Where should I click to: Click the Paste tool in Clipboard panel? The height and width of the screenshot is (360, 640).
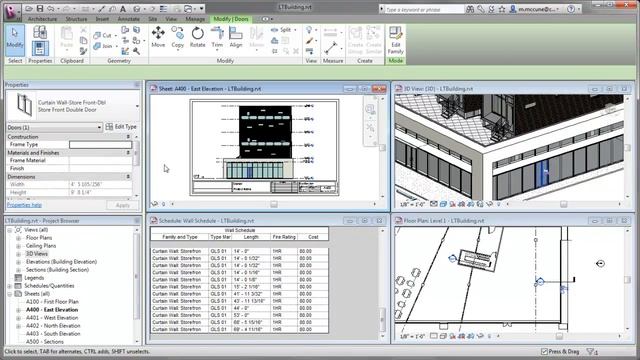[67, 38]
